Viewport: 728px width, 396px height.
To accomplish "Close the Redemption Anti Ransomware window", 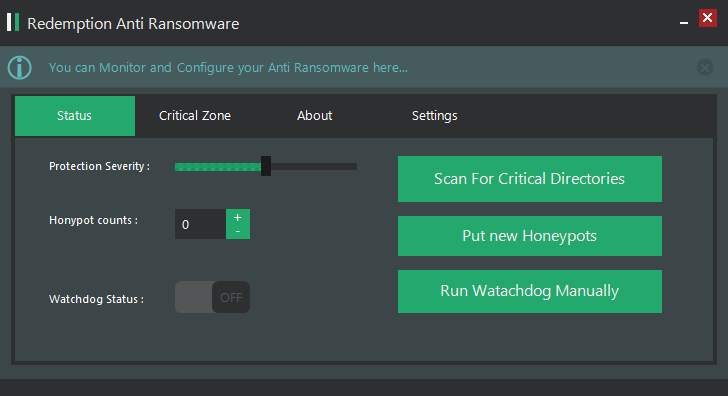I will pyautogui.click(x=708, y=18).
